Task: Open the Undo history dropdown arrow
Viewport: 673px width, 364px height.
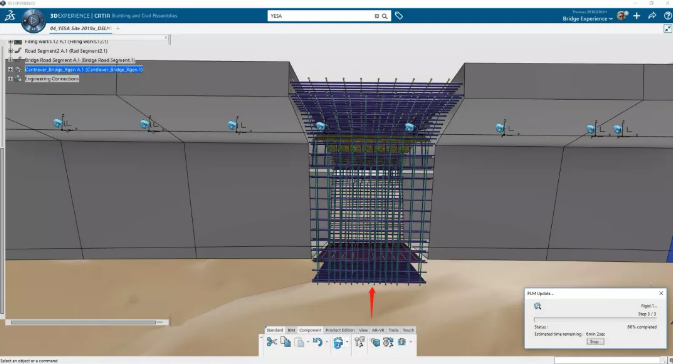Action: click(327, 342)
